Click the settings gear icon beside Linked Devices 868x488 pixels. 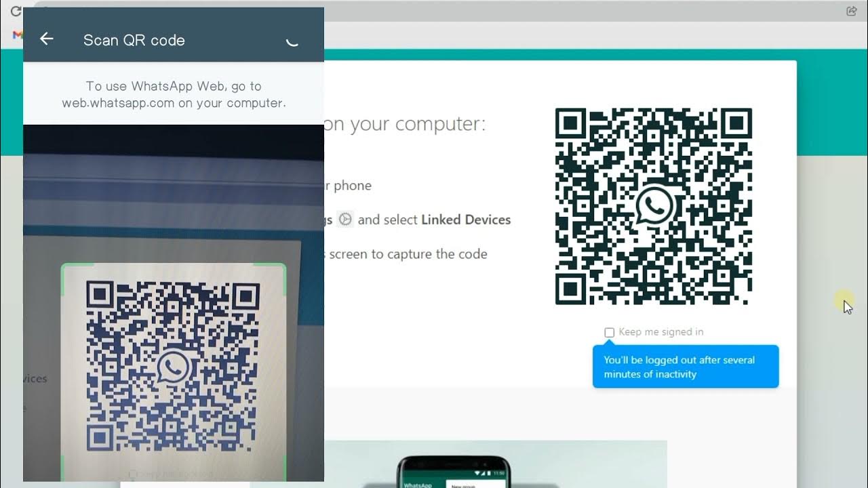[346, 219]
